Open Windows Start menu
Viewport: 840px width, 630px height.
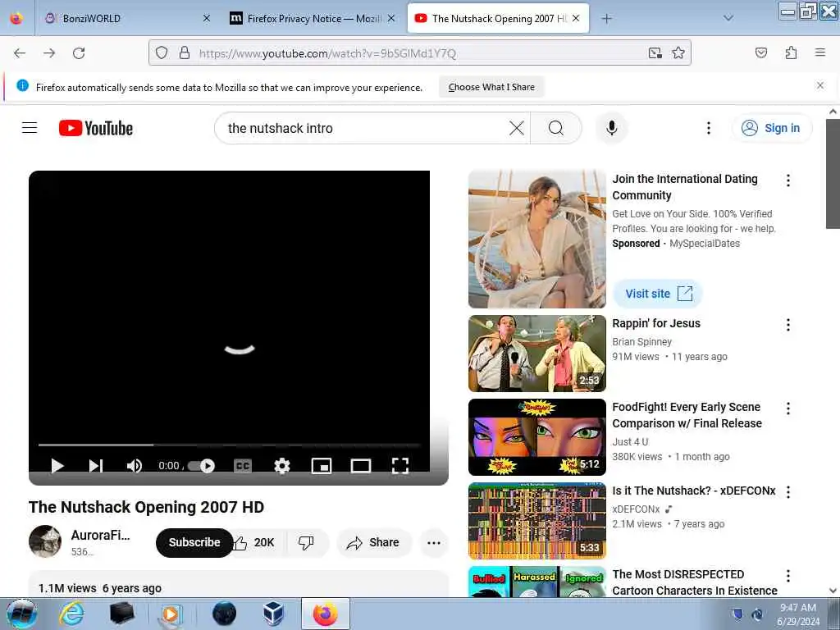pos(21,614)
